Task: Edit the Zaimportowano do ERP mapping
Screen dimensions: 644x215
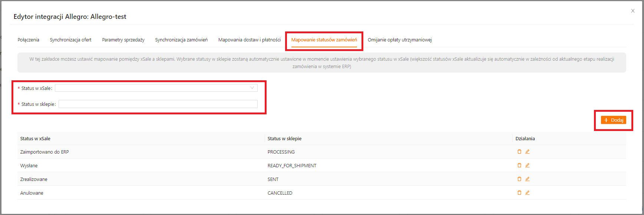Action: [x=527, y=152]
